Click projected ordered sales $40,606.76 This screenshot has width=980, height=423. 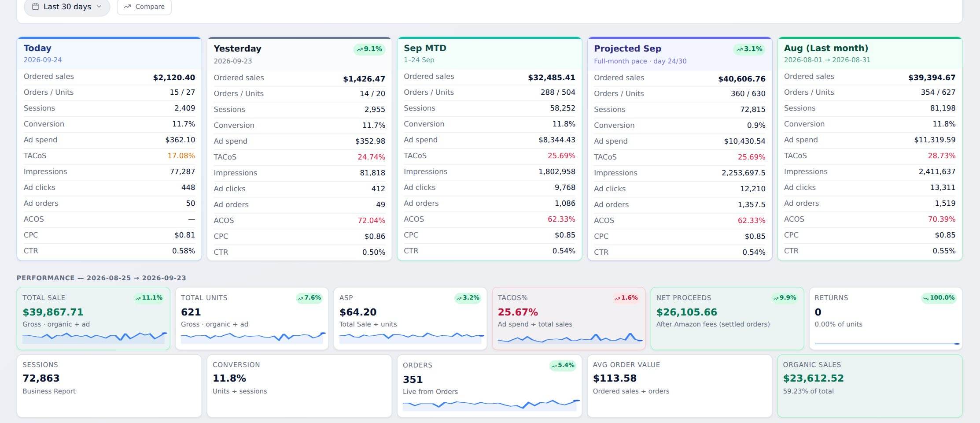click(x=742, y=79)
